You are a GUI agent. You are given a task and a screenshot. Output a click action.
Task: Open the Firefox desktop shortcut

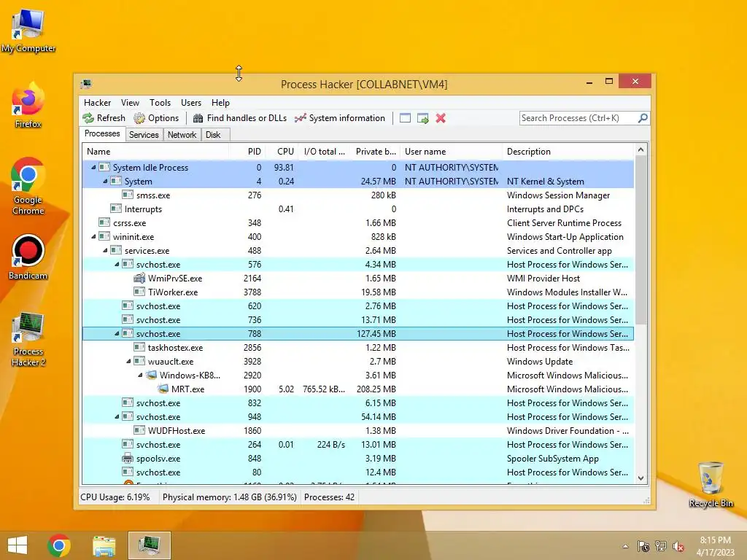(x=28, y=106)
